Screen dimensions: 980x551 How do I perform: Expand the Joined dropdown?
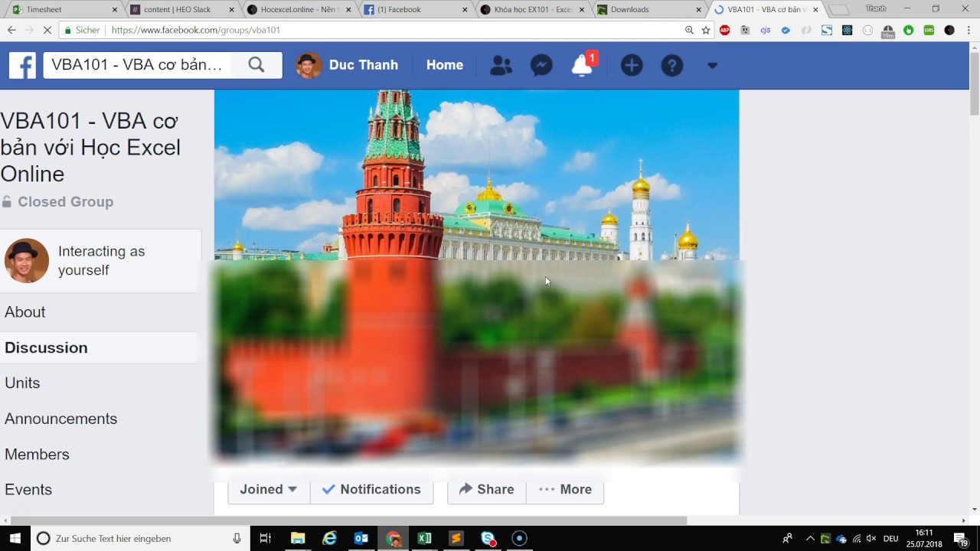[268, 489]
